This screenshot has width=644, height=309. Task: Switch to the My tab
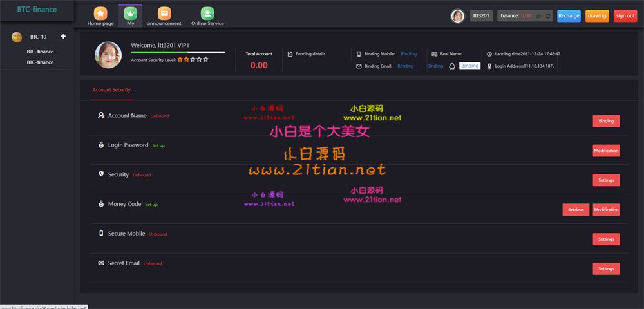pyautogui.click(x=131, y=15)
